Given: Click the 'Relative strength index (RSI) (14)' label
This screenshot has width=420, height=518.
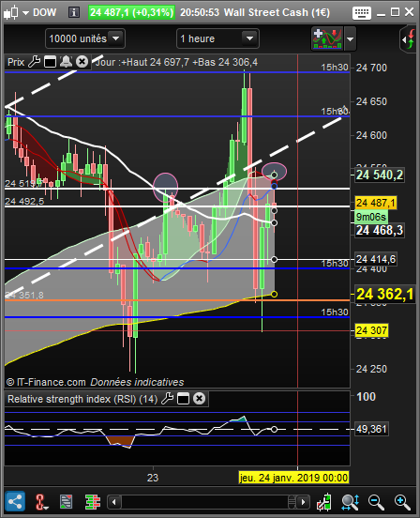Looking at the screenshot, I should [x=82, y=399].
